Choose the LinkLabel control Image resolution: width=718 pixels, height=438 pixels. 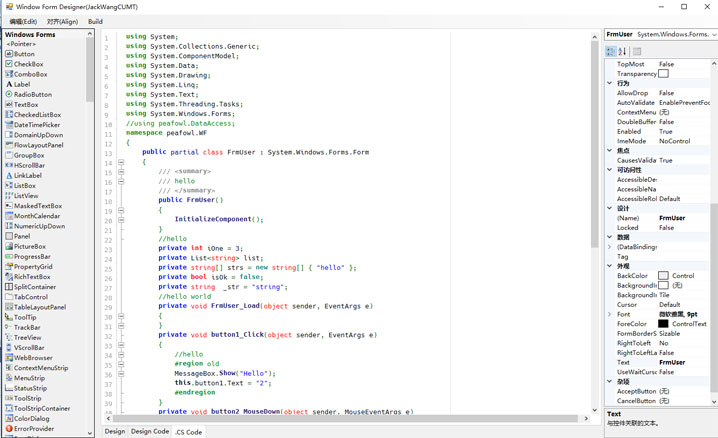pos(24,175)
